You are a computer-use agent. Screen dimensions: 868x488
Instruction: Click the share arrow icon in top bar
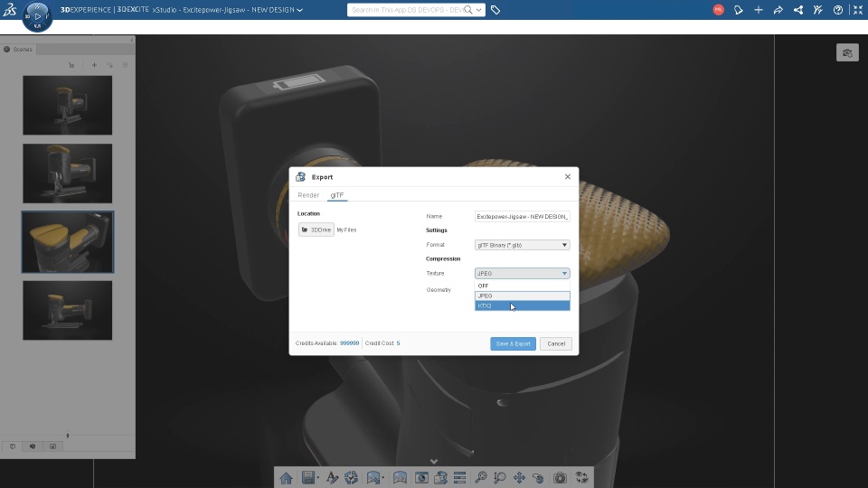pos(778,10)
